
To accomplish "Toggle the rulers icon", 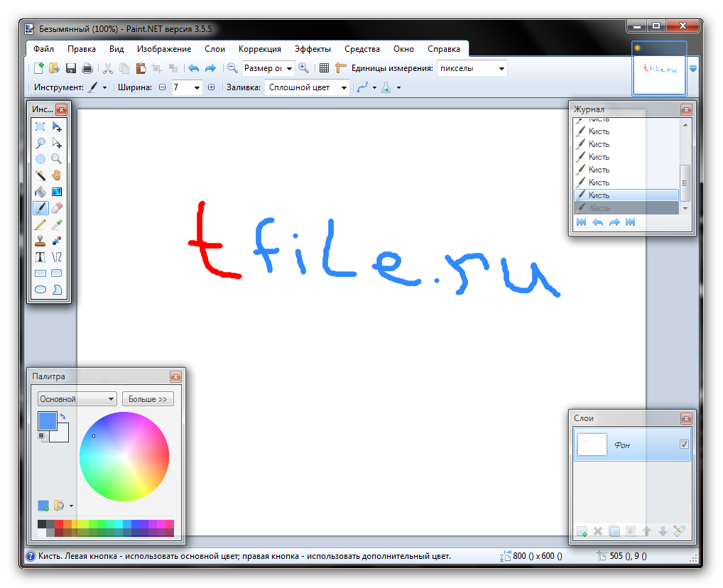I will (x=341, y=68).
